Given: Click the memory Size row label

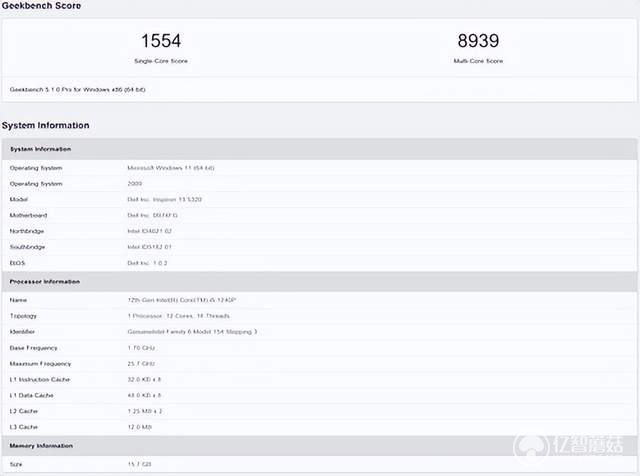Looking at the screenshot, I should pos(16,465).
